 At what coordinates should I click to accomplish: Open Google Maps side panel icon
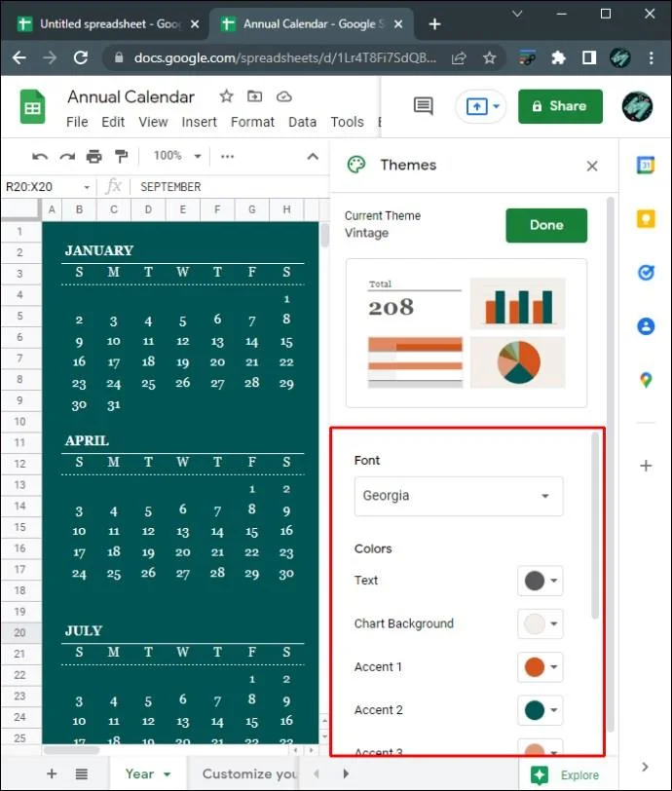pos(647,380)
